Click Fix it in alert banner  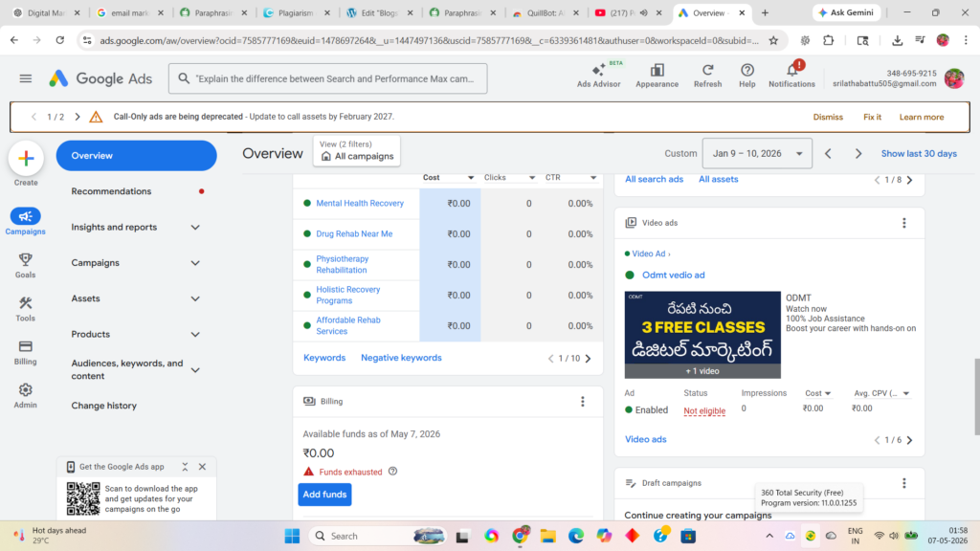873,117
